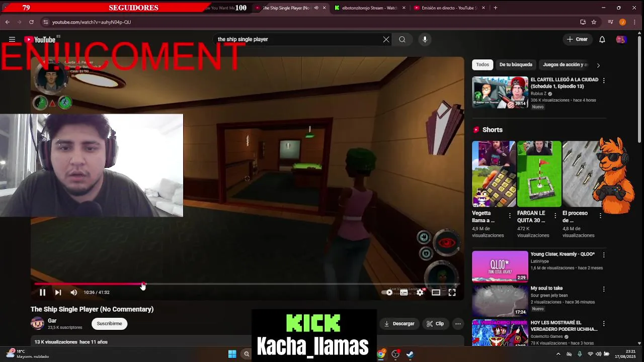The height and width of the screenshot is (362, 644).
Task: Open the Windows Start menu
Action: pyautogui.click(x=232, y=354)
